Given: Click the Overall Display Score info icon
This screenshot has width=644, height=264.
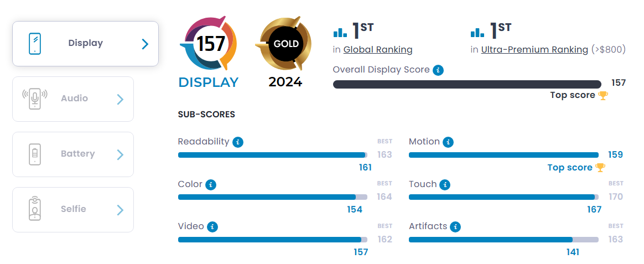Looking at the screenshot, I should [x=439, y=70].
